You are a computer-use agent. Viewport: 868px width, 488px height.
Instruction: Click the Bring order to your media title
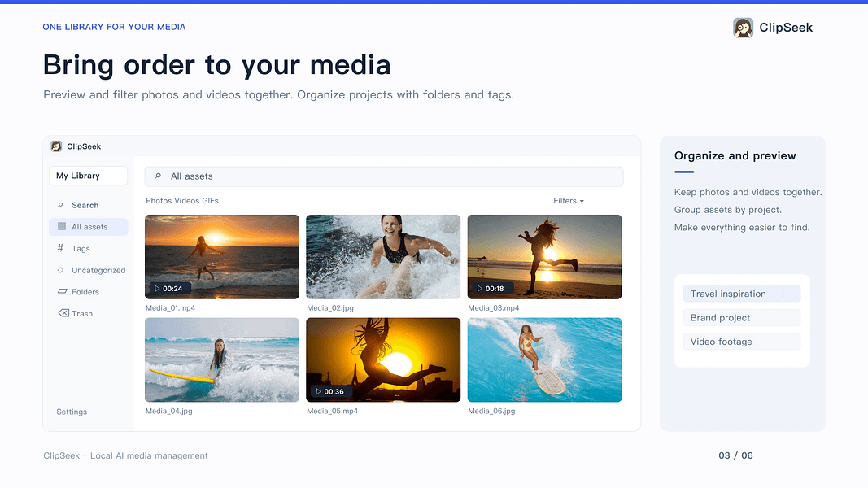coord(217,65)
